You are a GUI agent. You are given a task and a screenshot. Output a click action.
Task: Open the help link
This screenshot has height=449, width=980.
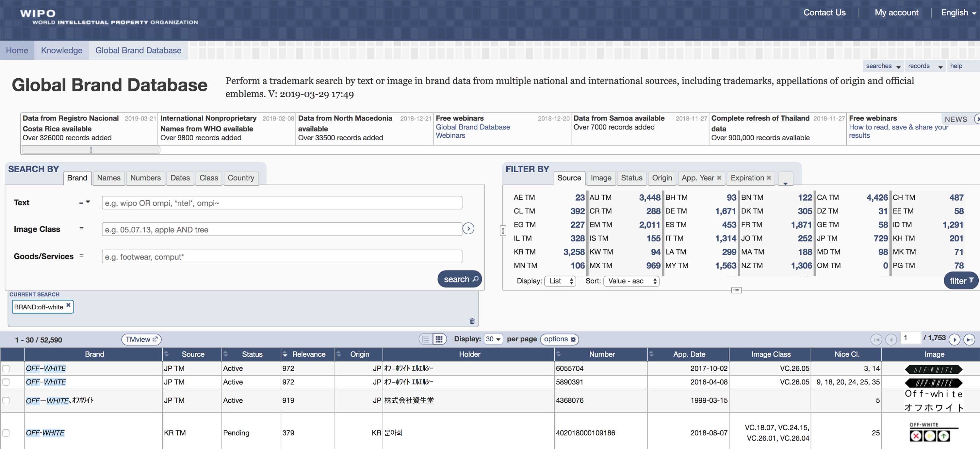point(956,66)
